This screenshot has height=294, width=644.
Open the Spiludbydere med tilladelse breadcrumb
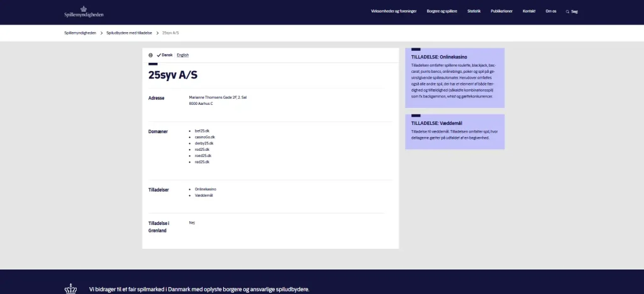click(129, 33)
